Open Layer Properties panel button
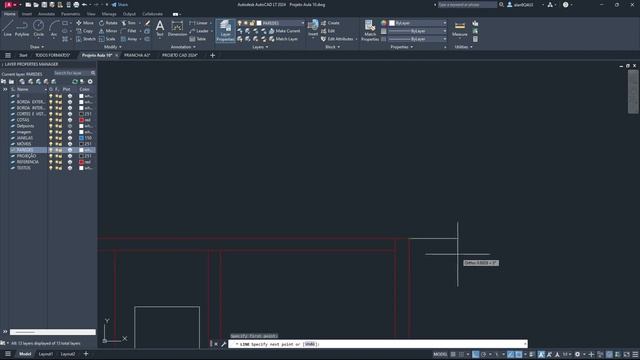The image size is (640, 360). pos(225,30)
